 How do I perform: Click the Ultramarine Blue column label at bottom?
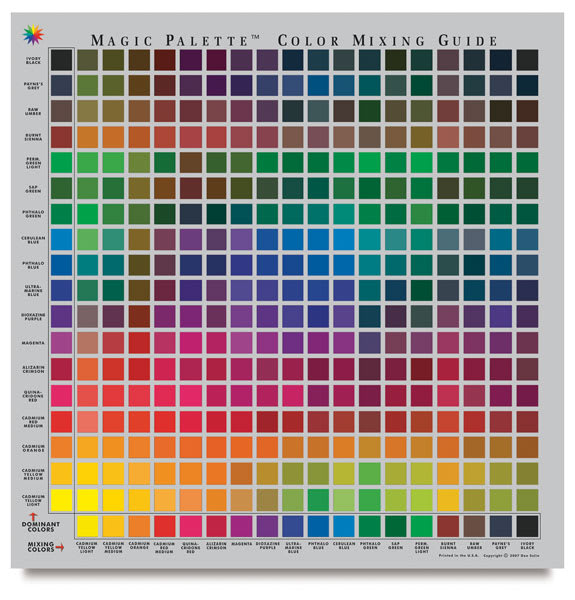pos(293,548)
